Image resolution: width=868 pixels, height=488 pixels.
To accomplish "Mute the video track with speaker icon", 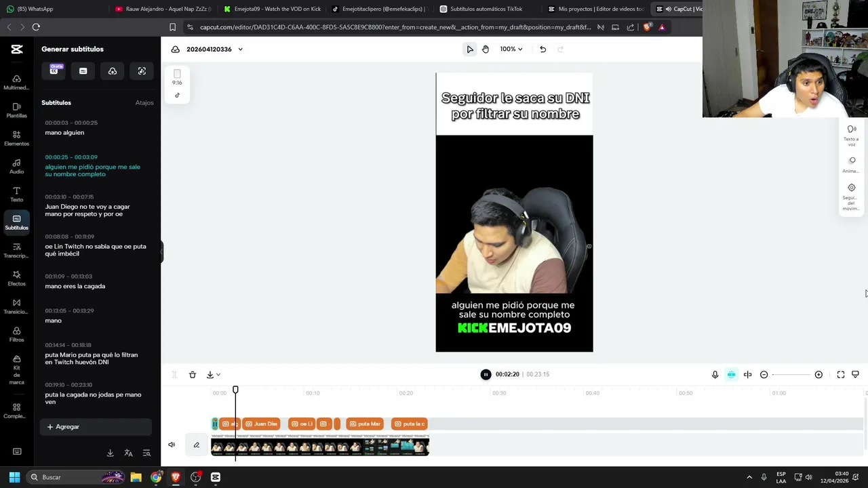I will point(172,445).
